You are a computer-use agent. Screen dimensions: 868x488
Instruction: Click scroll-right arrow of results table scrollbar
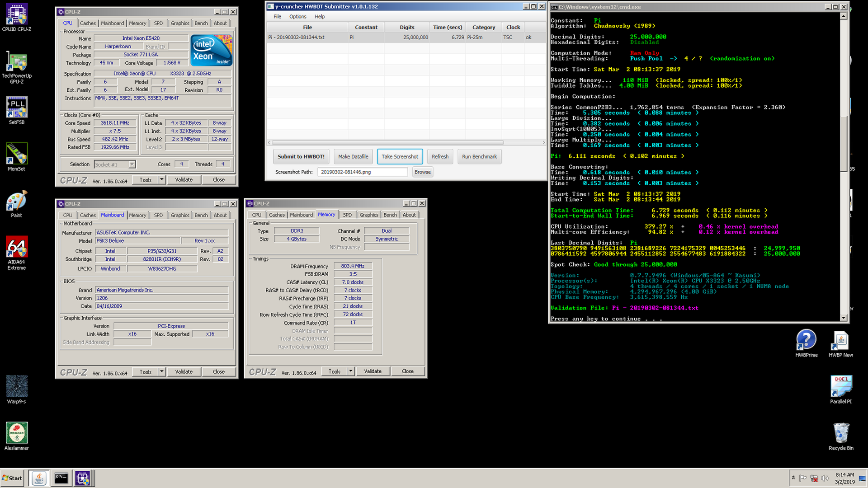click(x=544, y=143)
